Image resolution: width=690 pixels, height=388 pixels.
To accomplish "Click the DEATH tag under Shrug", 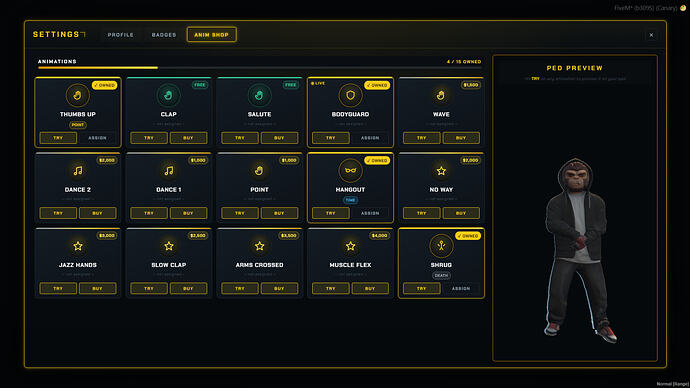I will [441, 275].
